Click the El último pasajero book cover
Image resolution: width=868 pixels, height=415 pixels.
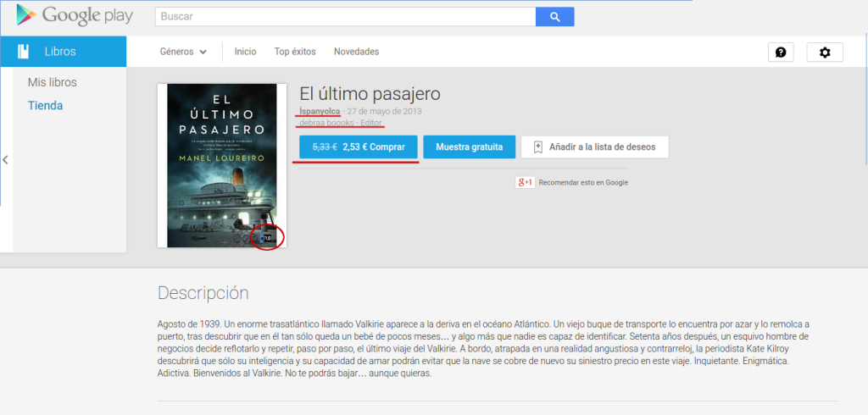coord(222,165)
